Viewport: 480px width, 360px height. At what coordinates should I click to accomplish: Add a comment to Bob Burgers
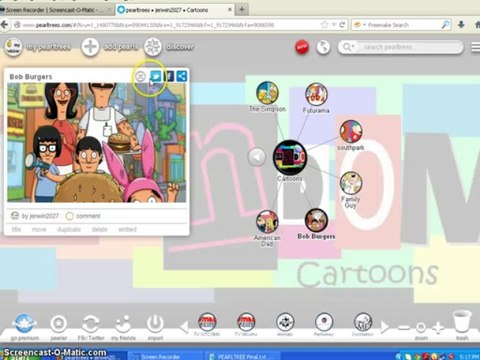[x=83, y=216]
